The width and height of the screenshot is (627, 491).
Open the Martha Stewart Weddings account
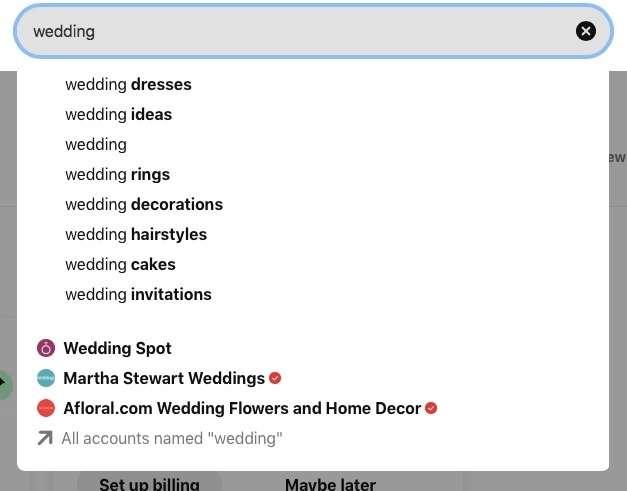click(164, 378)
